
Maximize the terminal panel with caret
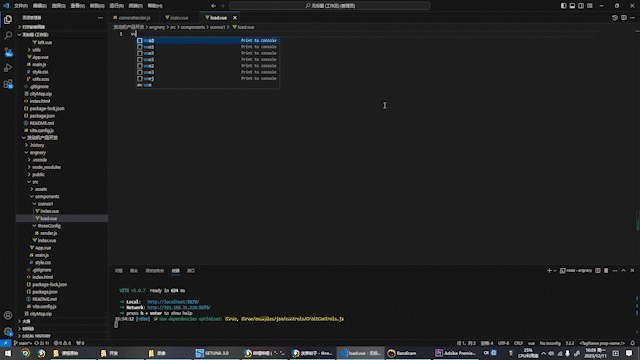click(x=624, y=271)
